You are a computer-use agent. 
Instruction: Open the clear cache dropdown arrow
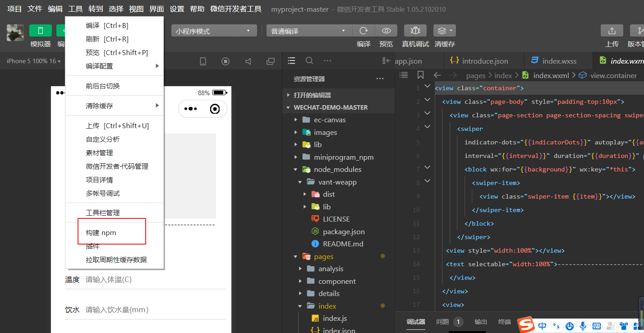pyautogui.click(x=451, y=31)
